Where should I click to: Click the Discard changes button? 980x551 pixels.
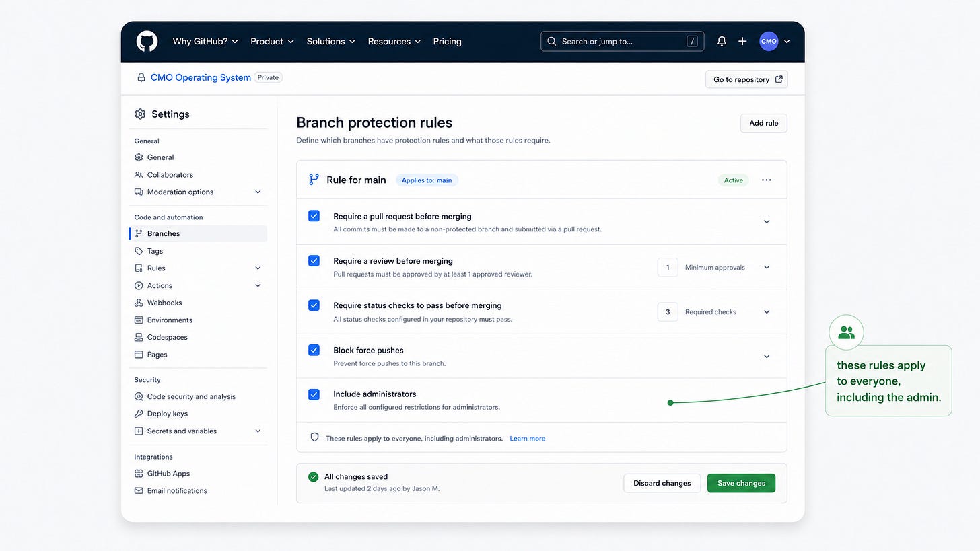662,483
